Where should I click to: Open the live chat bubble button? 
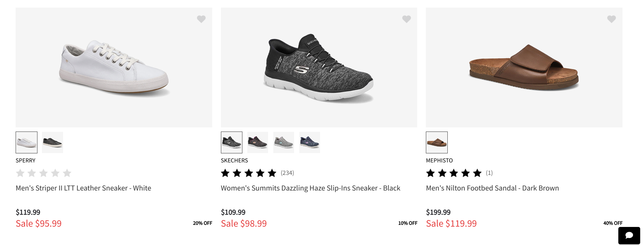629,236
